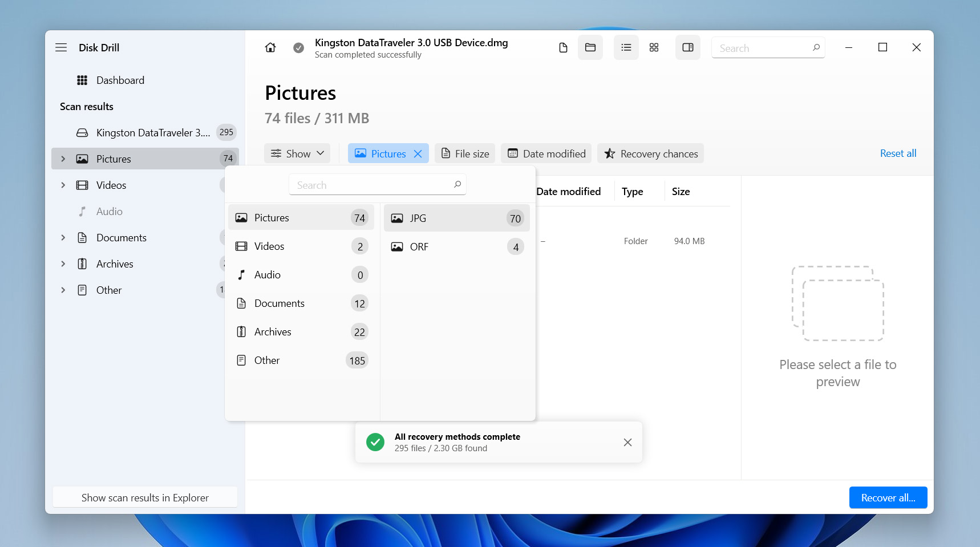Viewport: 980px width, 547px height.
Task: Choose Videos in file type popup
Action: click(x=301, y=246)
